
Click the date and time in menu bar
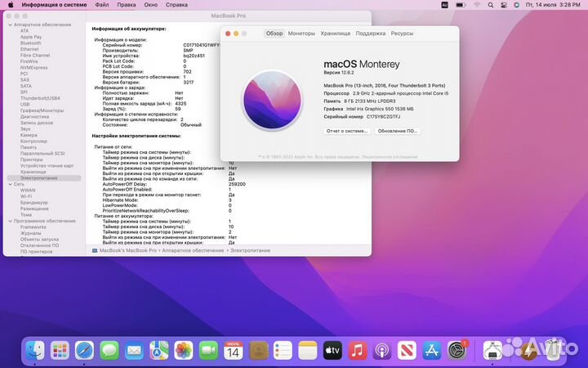[x=553, y=5]
